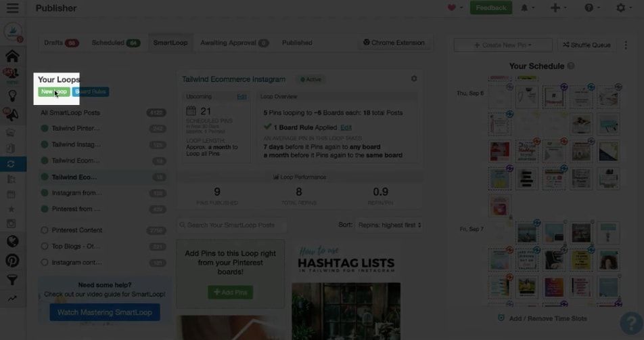Open the bell notifications dropdown
644x340 pixels.
coord(528,7)
